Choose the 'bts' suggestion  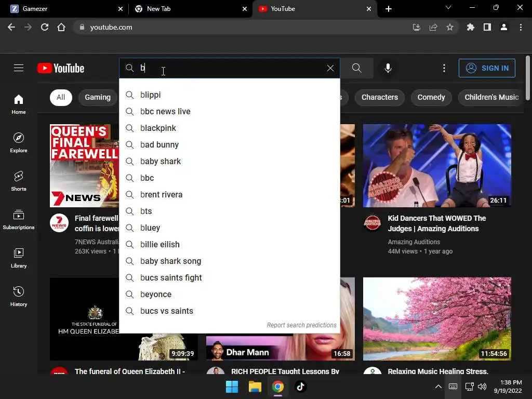(x=229, y=211)
